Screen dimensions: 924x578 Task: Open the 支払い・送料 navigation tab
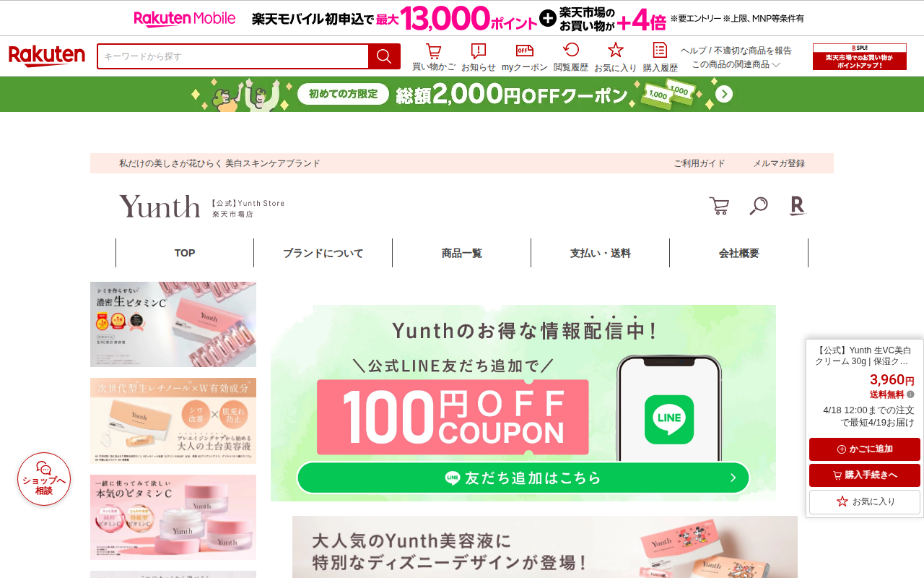(601, 253)
